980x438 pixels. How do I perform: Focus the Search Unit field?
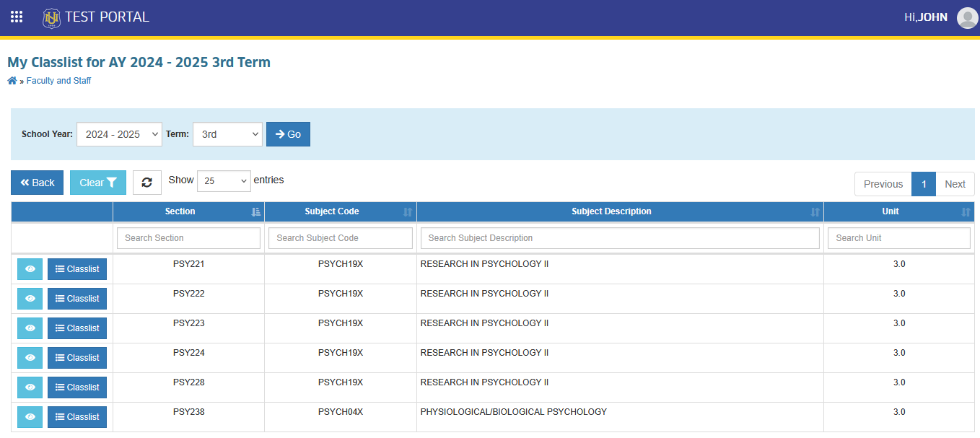tap(899, 238)
